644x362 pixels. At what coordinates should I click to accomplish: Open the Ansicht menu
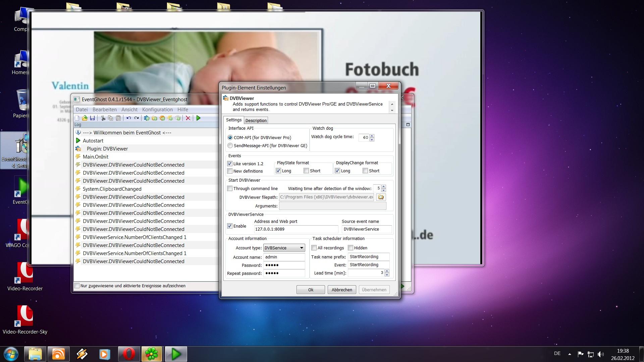point(129,110)
